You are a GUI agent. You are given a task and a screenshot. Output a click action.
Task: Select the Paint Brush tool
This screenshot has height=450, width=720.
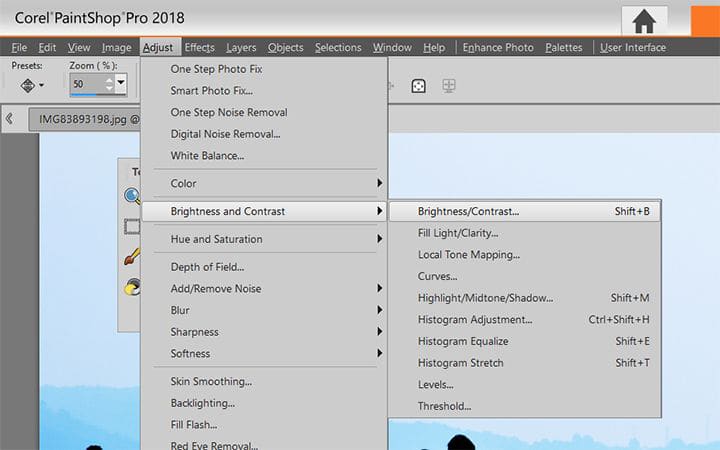[131, 258]
